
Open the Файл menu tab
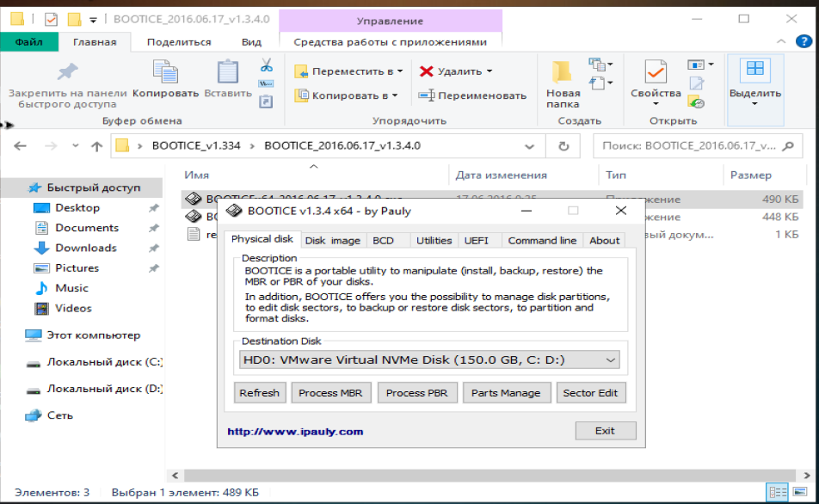[x=29, y=42]
